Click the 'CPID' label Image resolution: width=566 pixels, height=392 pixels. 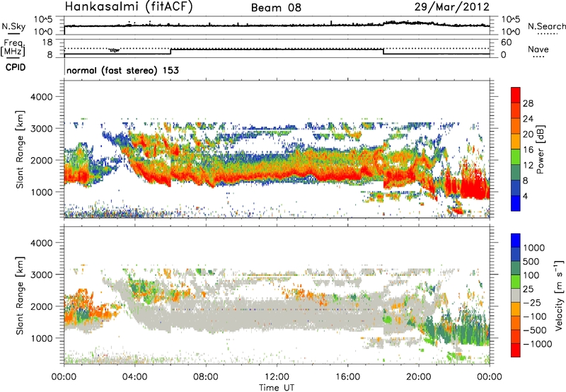(16, 67)
